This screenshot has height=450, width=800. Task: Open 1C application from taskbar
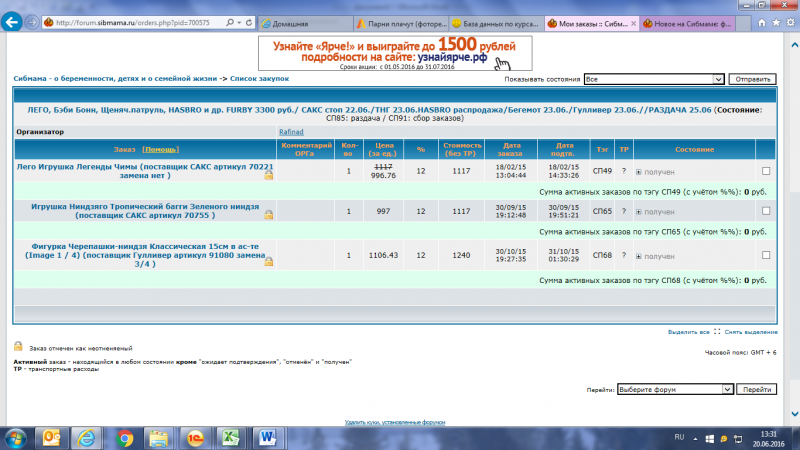195,438
